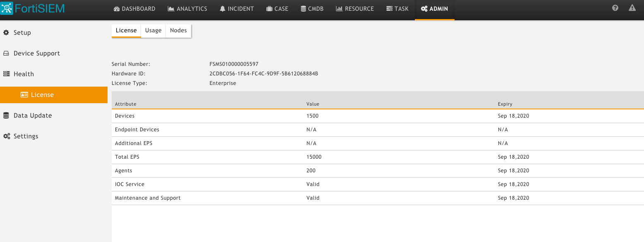Go to the Analytics section

point(187,9)
